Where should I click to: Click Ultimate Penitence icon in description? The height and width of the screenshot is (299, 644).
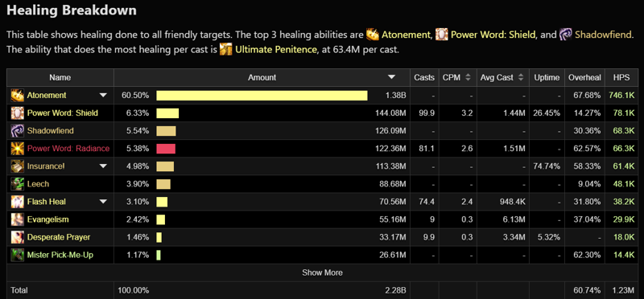coord(226,50)
